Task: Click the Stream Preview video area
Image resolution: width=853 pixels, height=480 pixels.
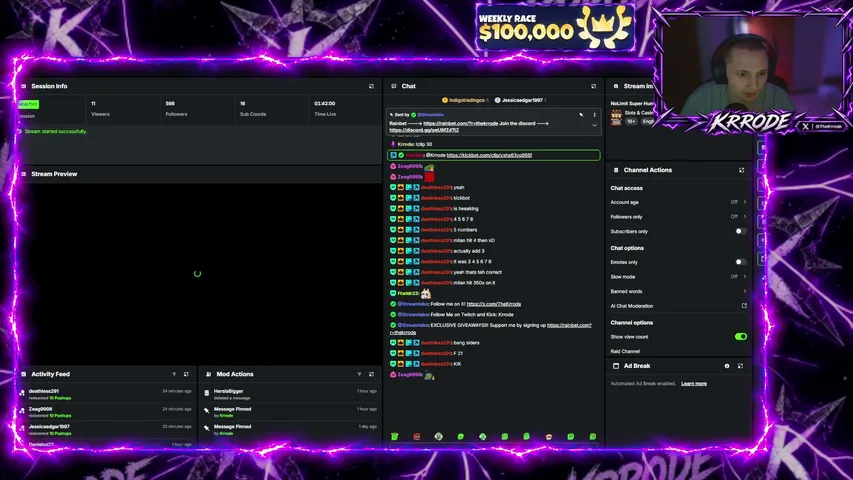Action: tap(199, 274)
